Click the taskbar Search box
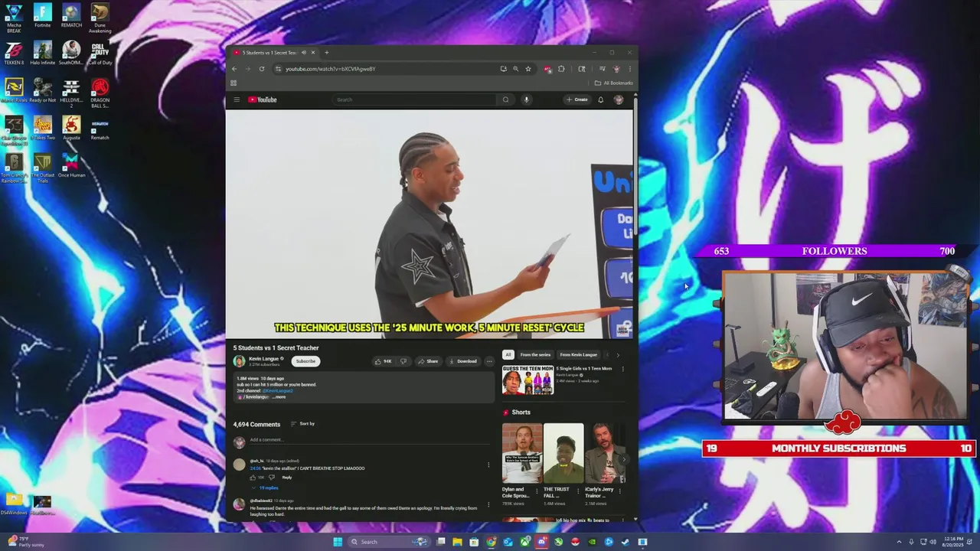980x551 pixels. click(388, 542)
